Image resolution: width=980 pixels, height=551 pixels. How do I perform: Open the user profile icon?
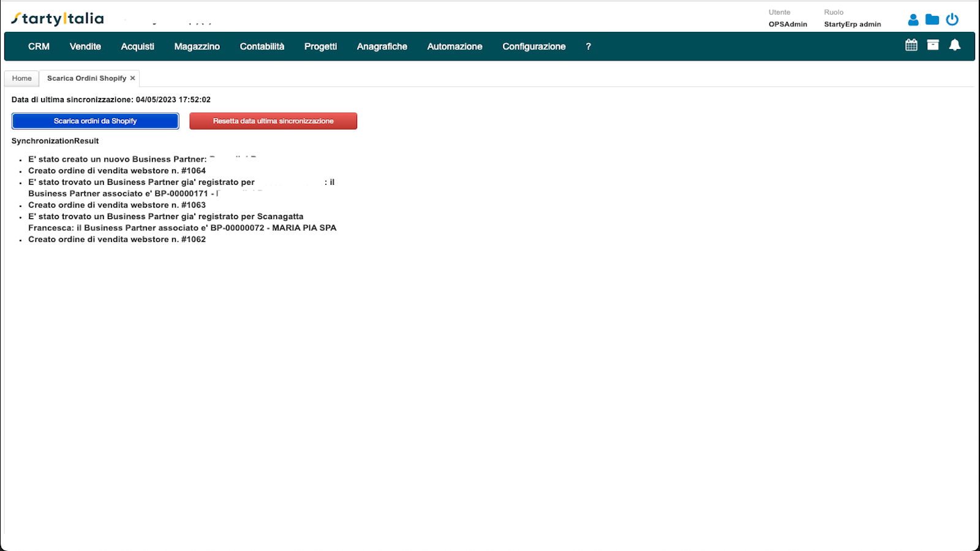pyautogui.click(x=913, y=20)
